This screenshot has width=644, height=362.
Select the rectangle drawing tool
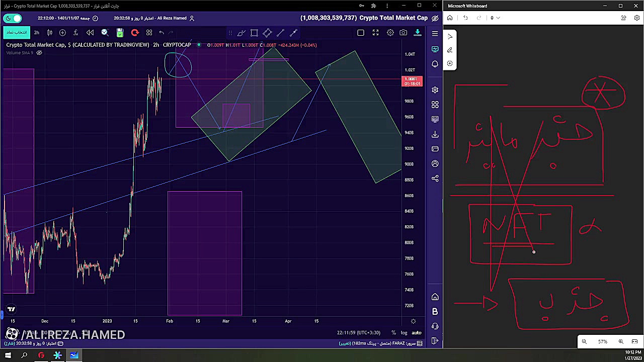254,33
